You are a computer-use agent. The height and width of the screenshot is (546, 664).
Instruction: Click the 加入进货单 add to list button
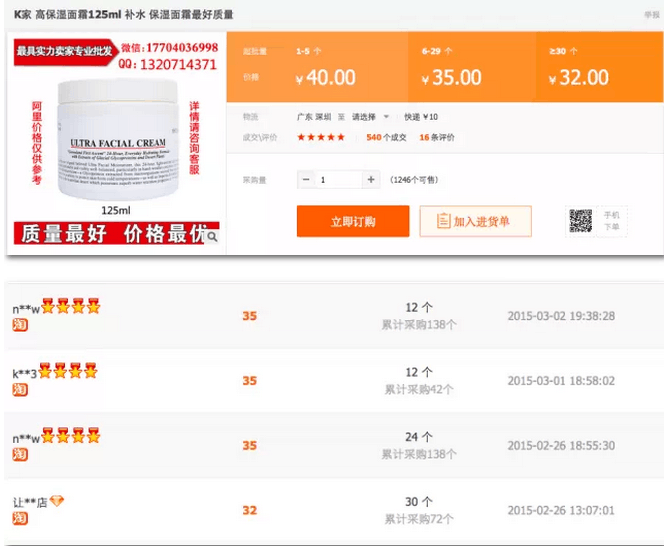476,221
